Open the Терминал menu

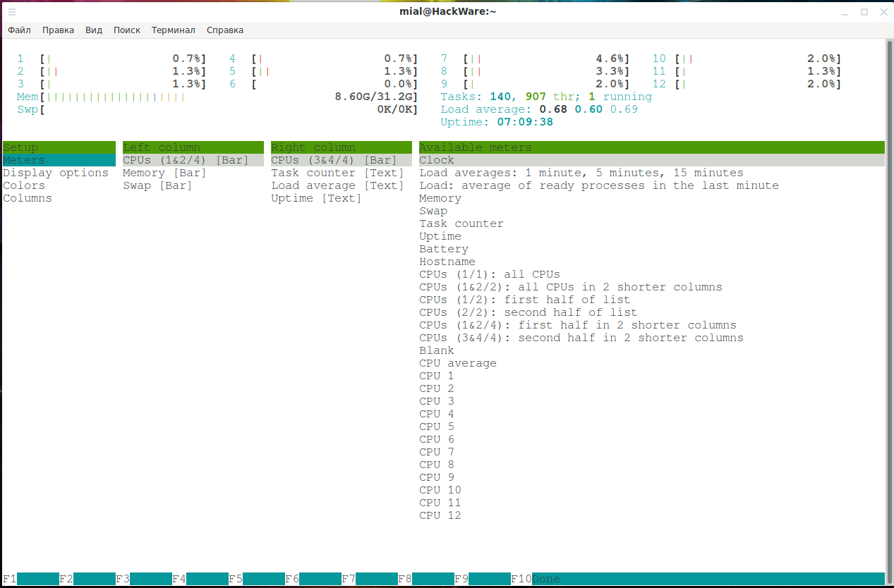174,30
